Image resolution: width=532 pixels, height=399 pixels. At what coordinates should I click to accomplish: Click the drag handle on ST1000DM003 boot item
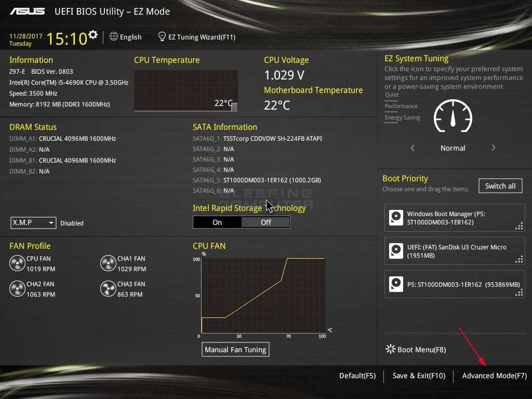[519, 292]
